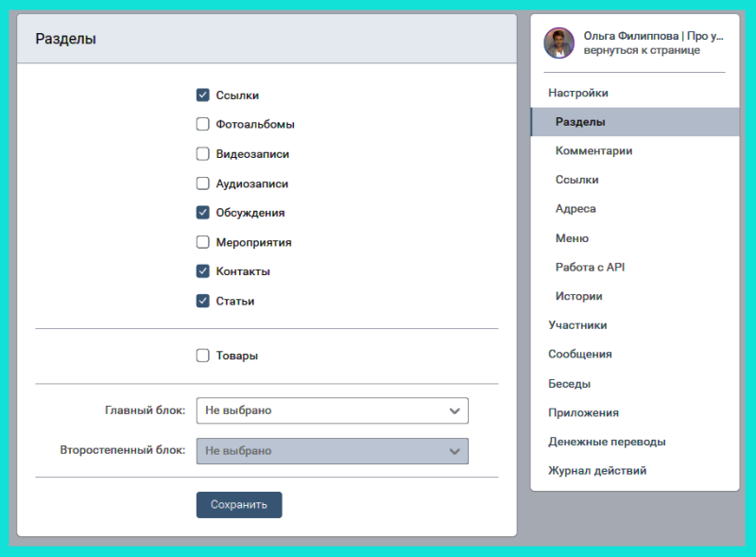The width and height of the screenshot is (756, 557).
Task: Uncheck the Ссылки checkbox
Action: (202, 95)
